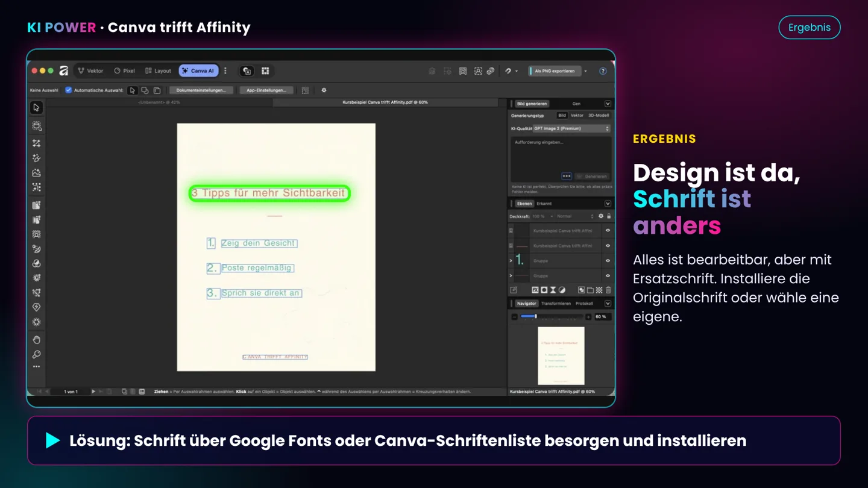Switch to the Vektor persona
Image resolution: width=868 pixels, height=488 pixels.
point(91,71)
